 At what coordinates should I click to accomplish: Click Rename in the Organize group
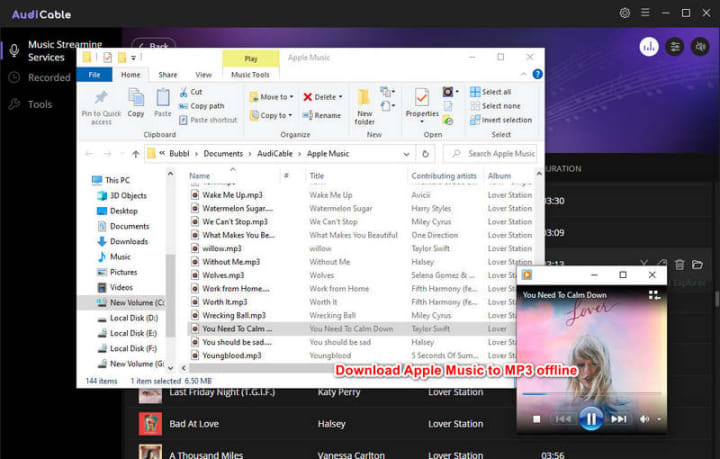tap(322, 115)
